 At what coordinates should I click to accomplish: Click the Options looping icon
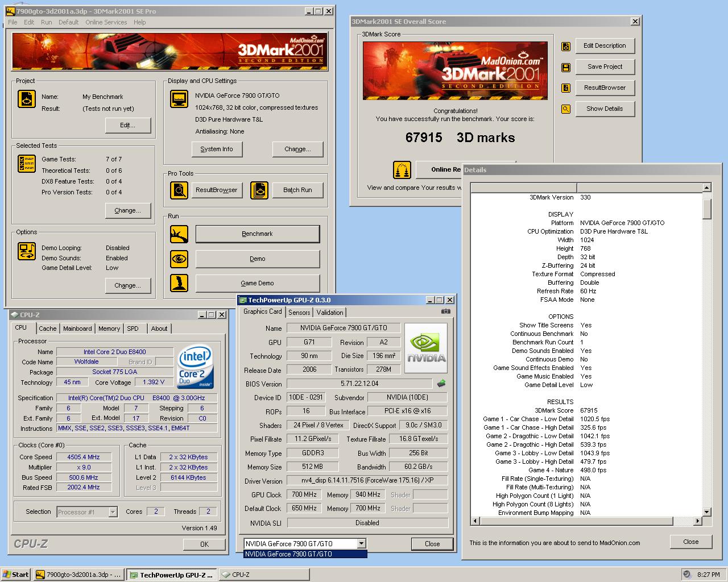coord(27,251)
